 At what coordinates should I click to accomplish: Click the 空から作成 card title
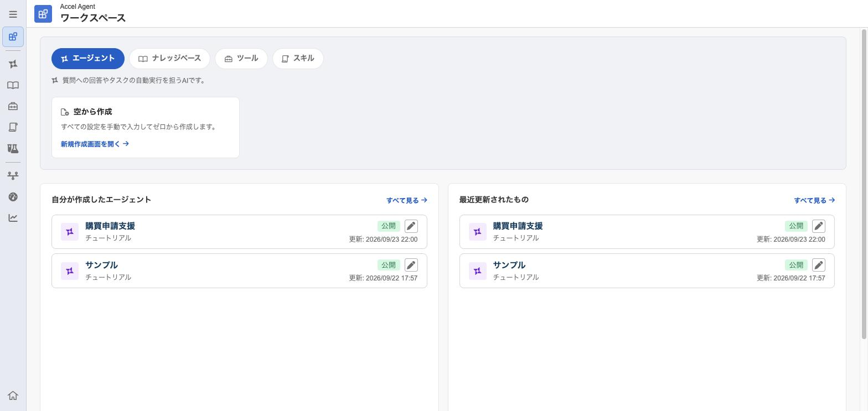tap(92, 112)
